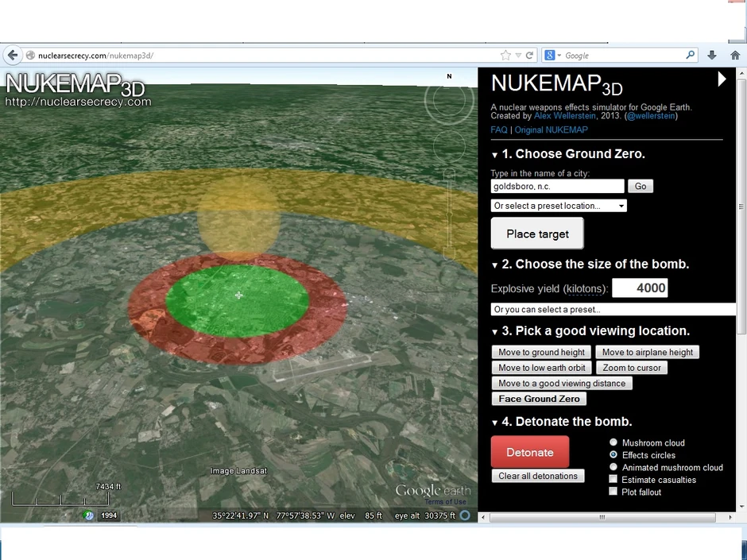Click the explosive yield kilotons field
The height and width of the screenshot is (560, 747).
[640, 288]
